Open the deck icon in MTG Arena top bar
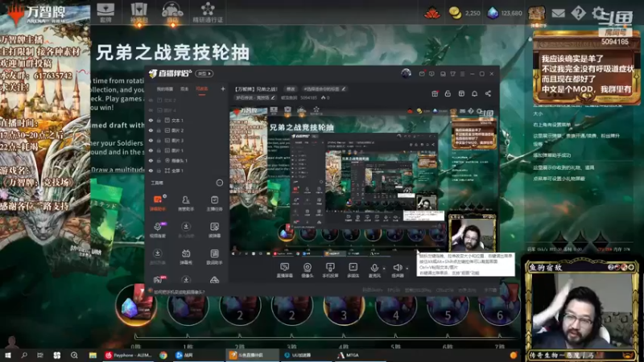 coord(105,12)
